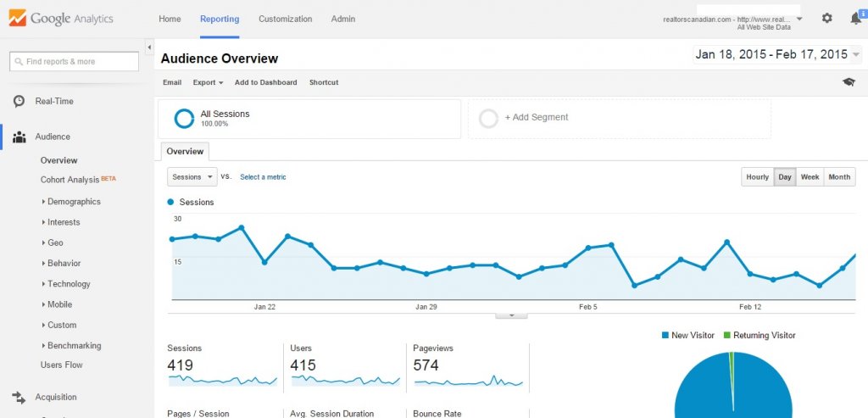The height and width of the screenshot is (418, 868).
Task: Switch the chart to Month view
Action: click(x=839, y=177)
